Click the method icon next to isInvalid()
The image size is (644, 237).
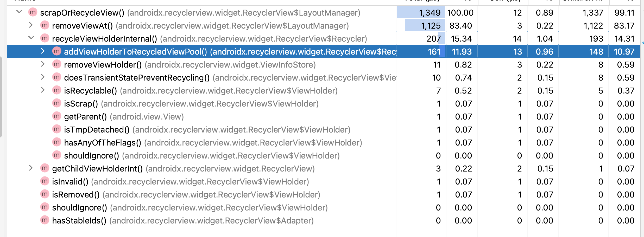pos(45,181)
